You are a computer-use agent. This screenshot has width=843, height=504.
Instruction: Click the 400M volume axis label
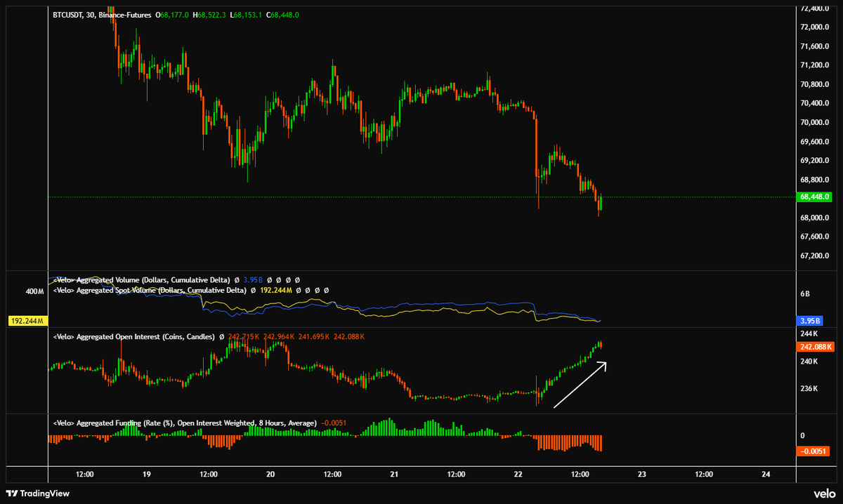36,290
